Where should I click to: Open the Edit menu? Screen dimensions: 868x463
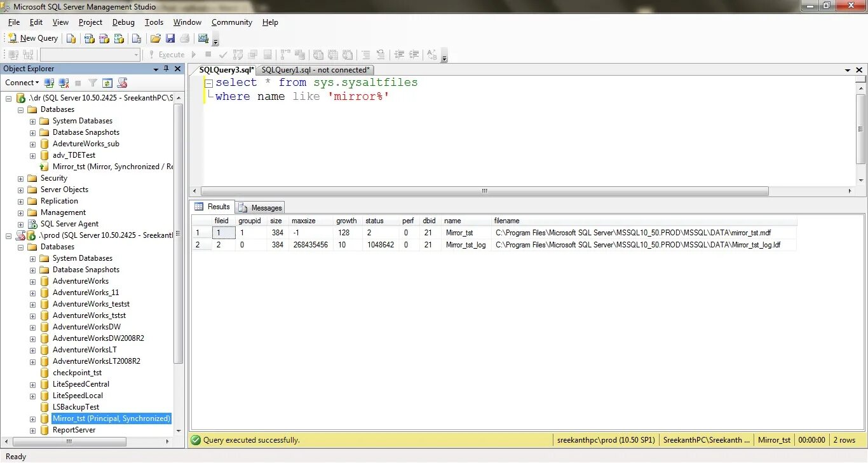36,22
